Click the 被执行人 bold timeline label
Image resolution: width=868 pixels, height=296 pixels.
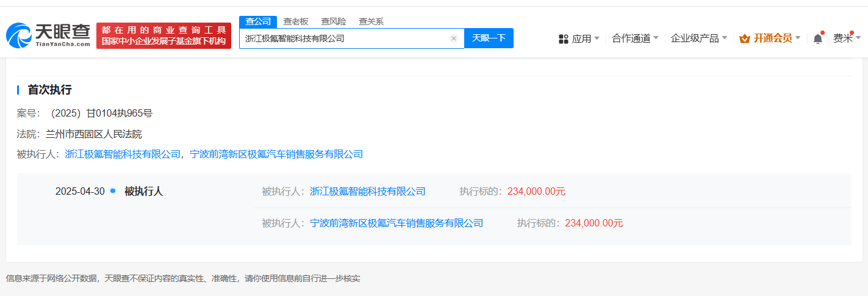144,192
